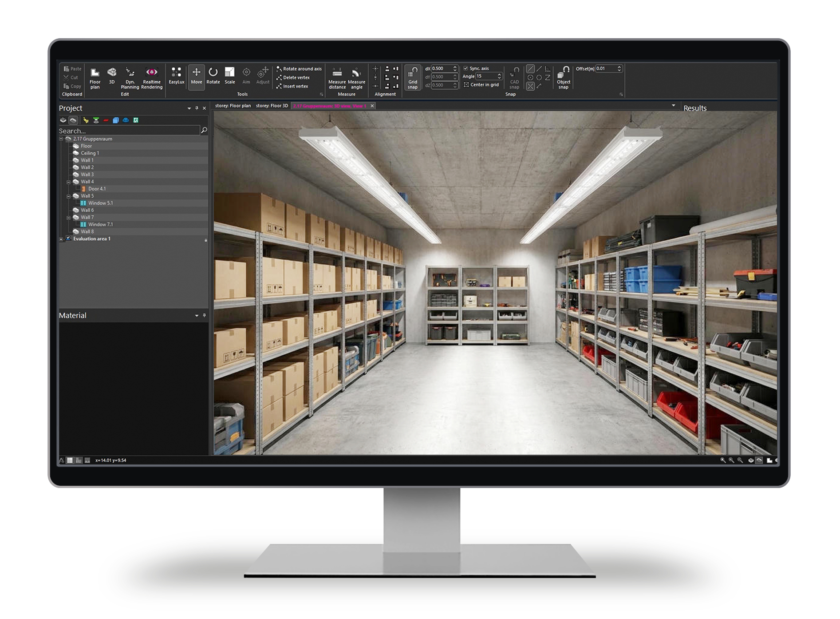Toggle CAD snap

point(514,78)
